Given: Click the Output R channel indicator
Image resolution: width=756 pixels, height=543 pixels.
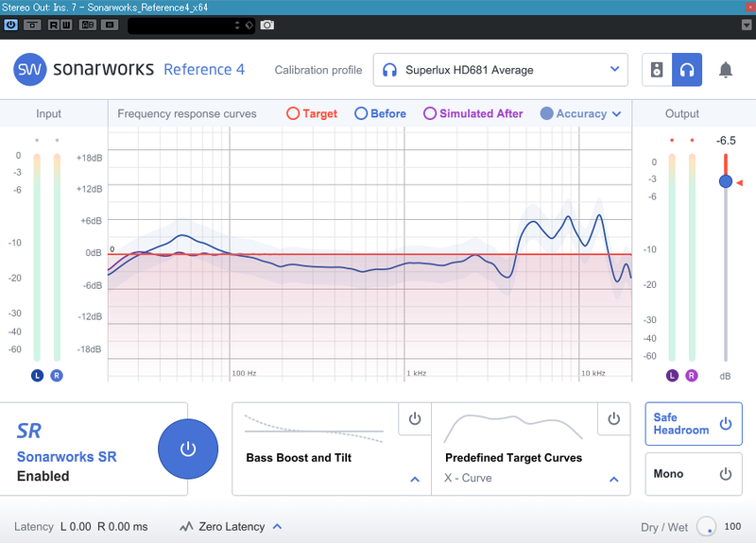Looking at the screenshot, I should click(692, 375).
